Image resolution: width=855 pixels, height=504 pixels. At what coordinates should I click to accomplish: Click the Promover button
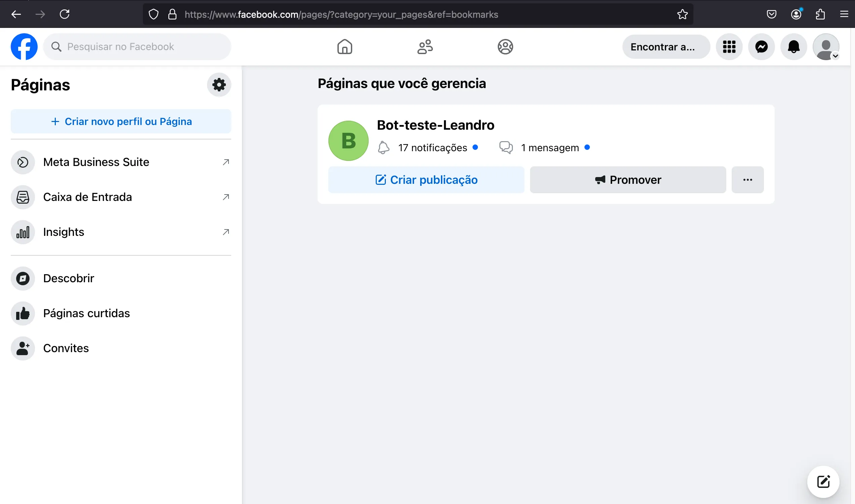[628, 180]
